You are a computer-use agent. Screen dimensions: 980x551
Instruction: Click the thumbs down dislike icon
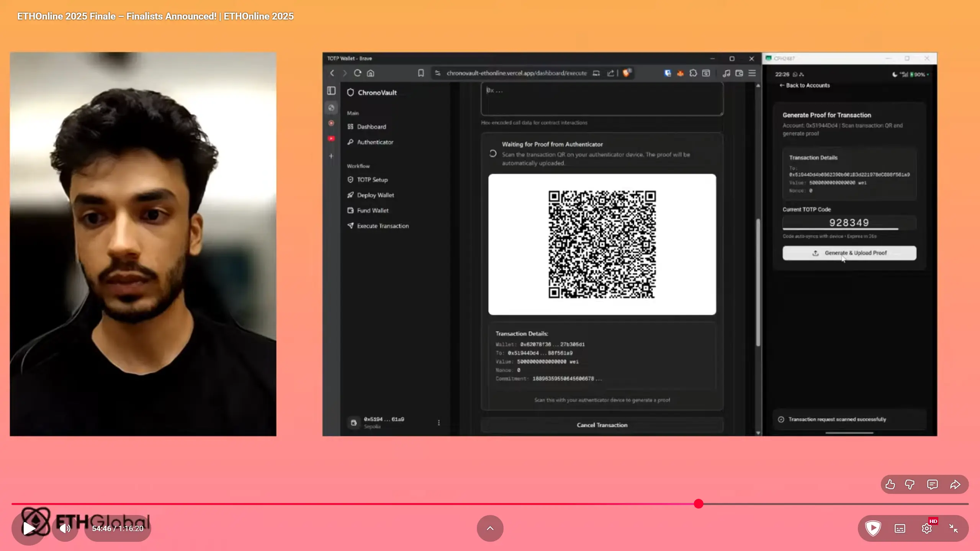910,484
